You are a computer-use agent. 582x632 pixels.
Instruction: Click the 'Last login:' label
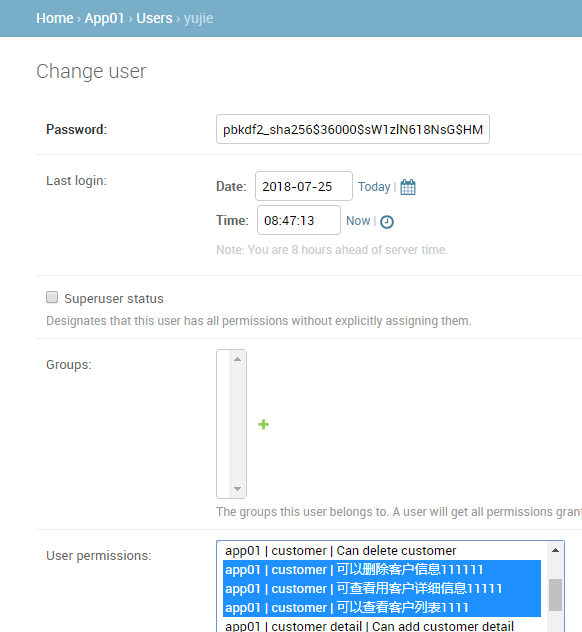[x=76, y=181]
